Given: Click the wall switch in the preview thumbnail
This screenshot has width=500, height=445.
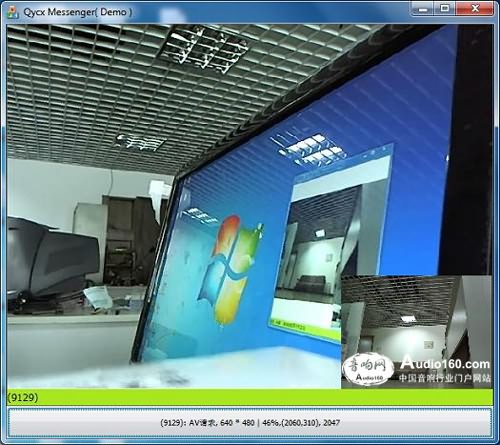Looking at the screenshot, I should [429, 344].
